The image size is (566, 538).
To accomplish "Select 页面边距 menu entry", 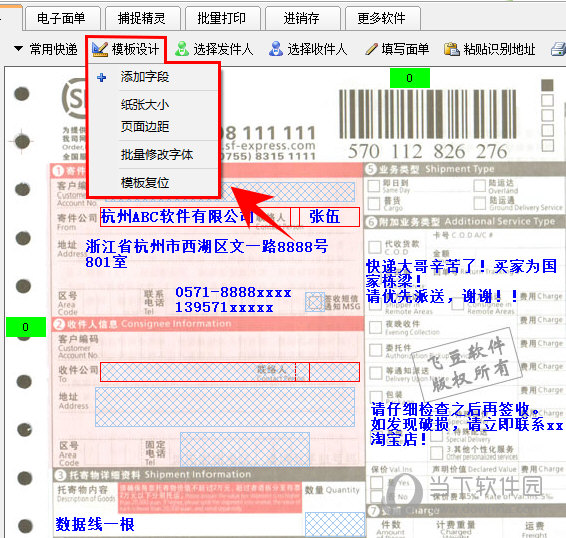I will coord(145,126).
